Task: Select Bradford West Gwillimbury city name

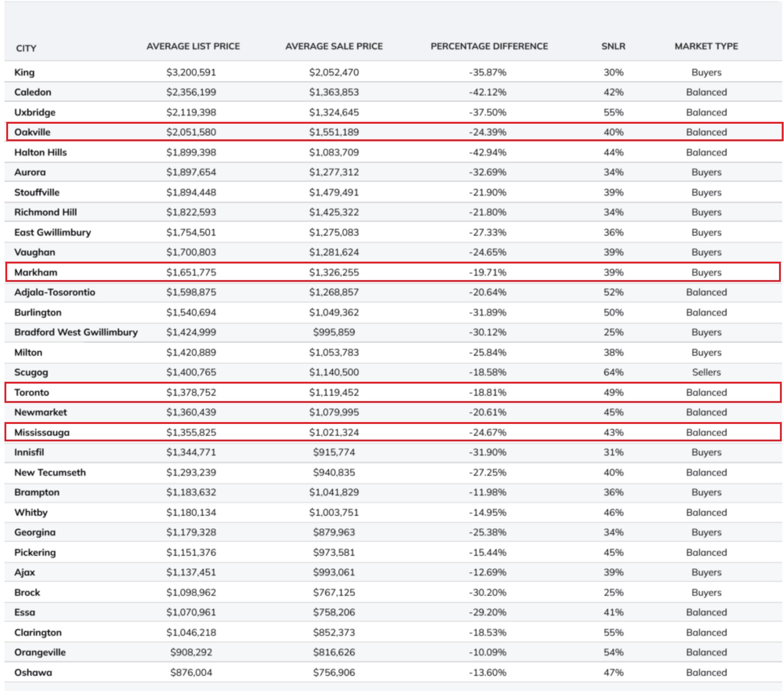Action: click(x=76, y=333)
